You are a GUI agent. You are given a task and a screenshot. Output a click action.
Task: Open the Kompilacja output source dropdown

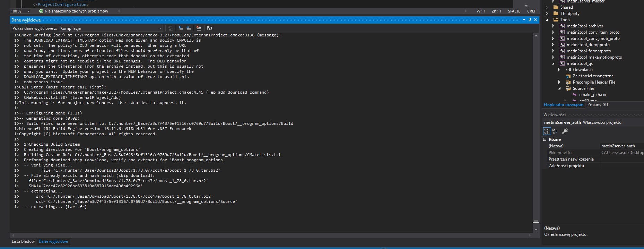(111, 28)
